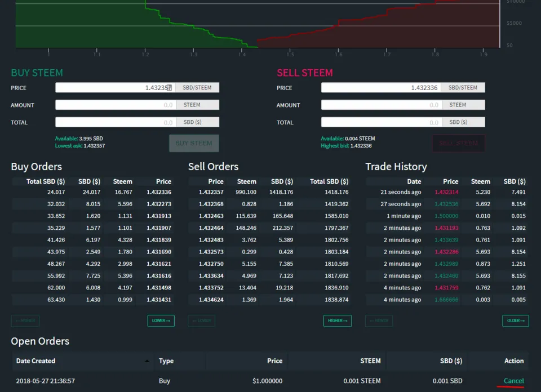
Task: Select sell order priced 1.432483
Action: tap(270, 240)
